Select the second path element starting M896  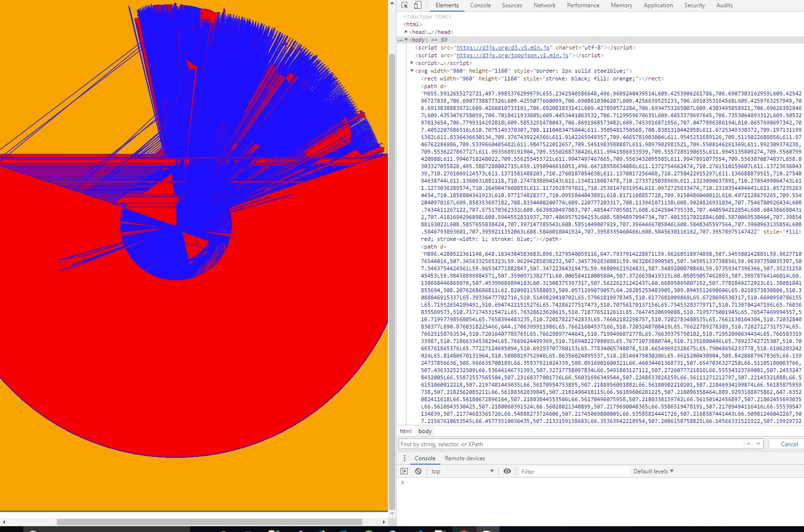pos(611,334)
